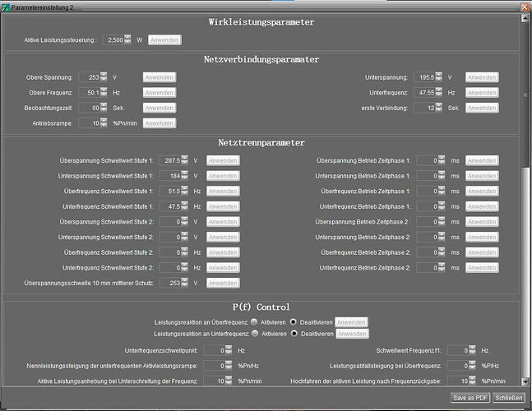Click the Nennleistungssteigung Aktivleistungsrampe stepper
This screenshot has width=532, height=411.
(x=229, y=366)
